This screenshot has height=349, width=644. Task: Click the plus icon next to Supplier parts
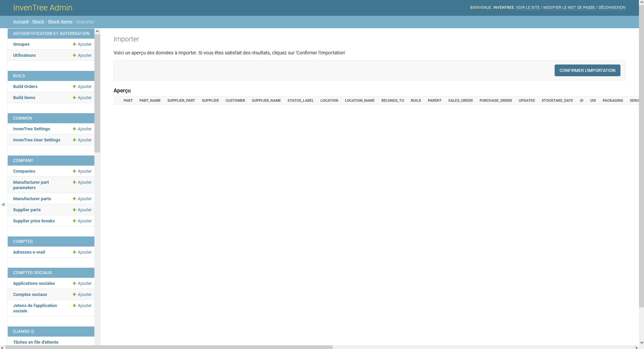74,210
